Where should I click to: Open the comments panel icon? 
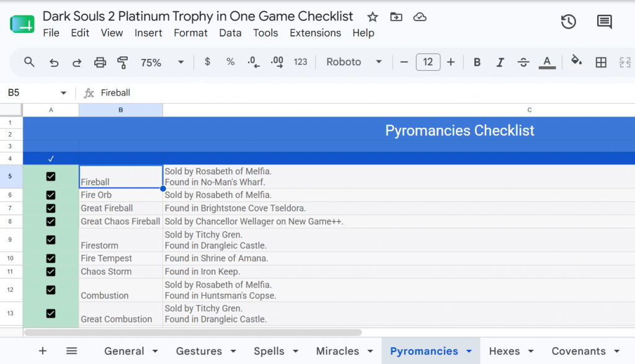click(x=604, y=22)
